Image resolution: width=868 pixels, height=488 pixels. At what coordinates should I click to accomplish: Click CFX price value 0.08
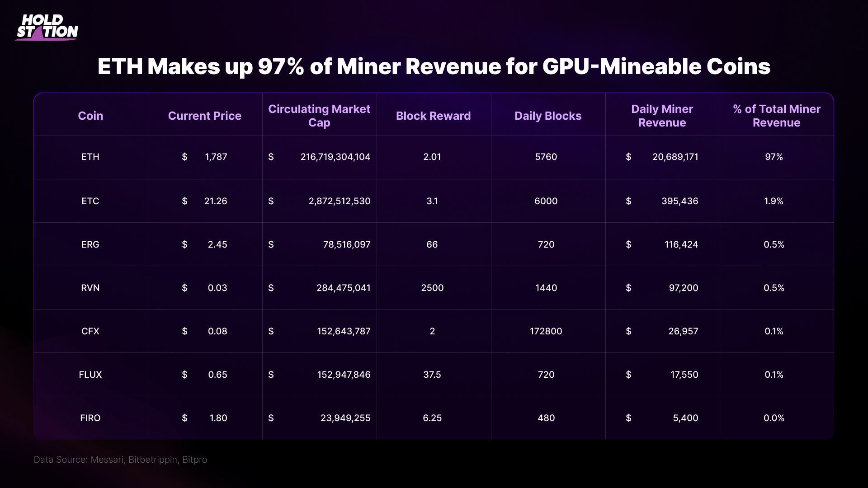click(x=217, y=331)
